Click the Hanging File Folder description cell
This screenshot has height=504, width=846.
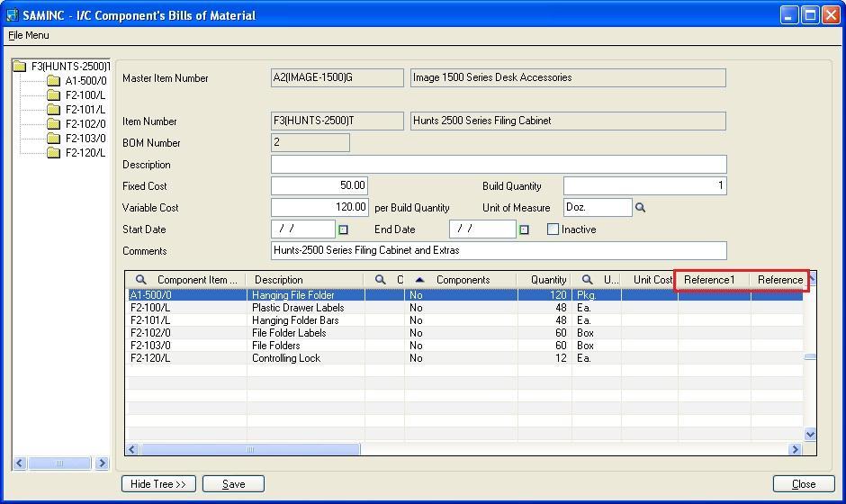pyautogui.click(x=305, y=295)
